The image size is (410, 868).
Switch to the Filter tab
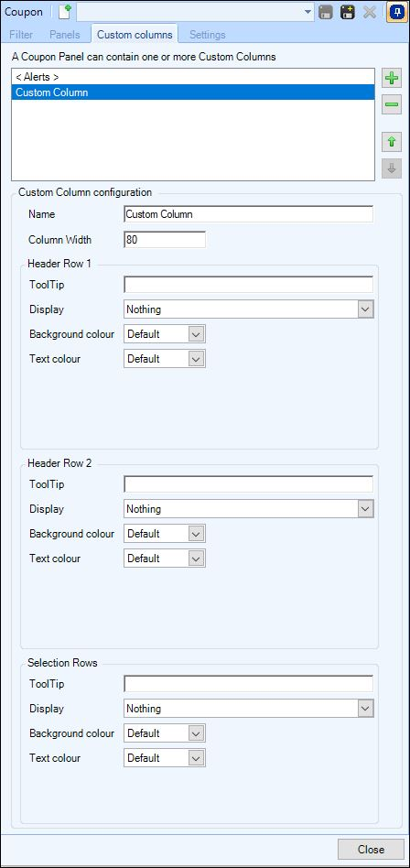[21, 34]
